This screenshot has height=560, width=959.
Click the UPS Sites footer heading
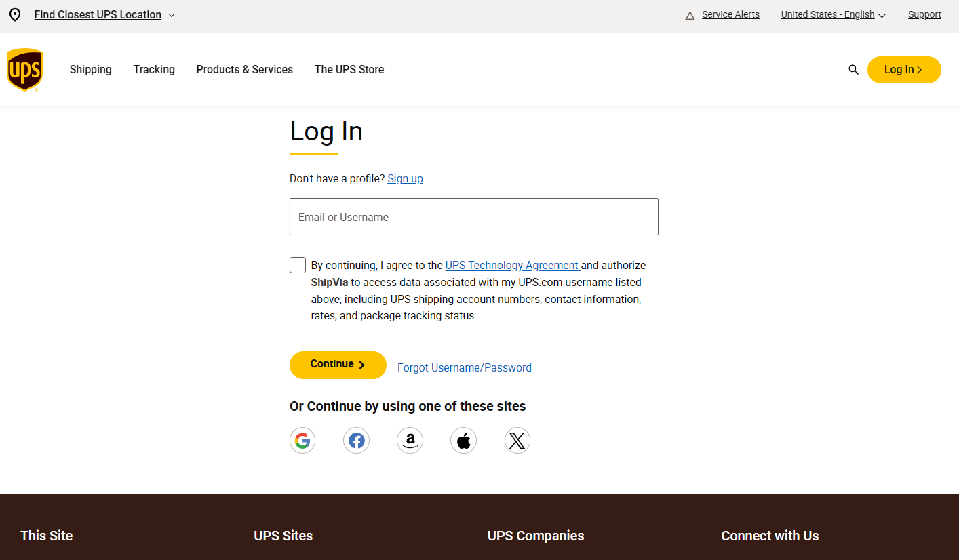pyautogui.click(x=283, y=536)
